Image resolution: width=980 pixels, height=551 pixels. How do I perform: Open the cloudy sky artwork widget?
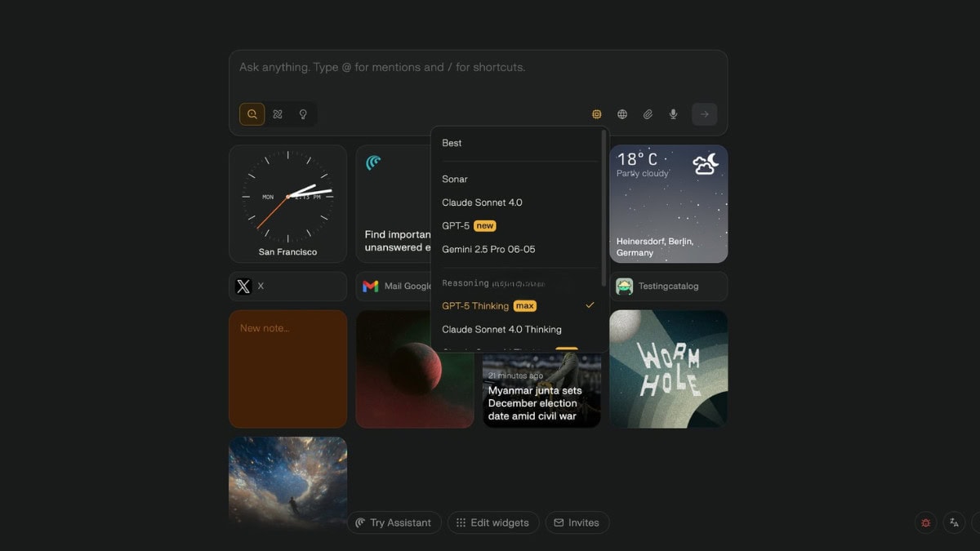point(288,480)
